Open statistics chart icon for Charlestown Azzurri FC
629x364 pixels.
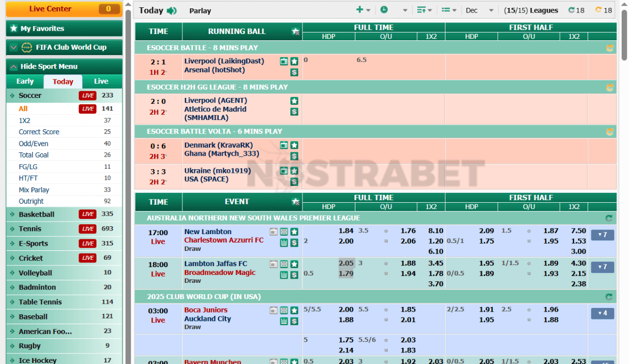click(x=284, y=242)
